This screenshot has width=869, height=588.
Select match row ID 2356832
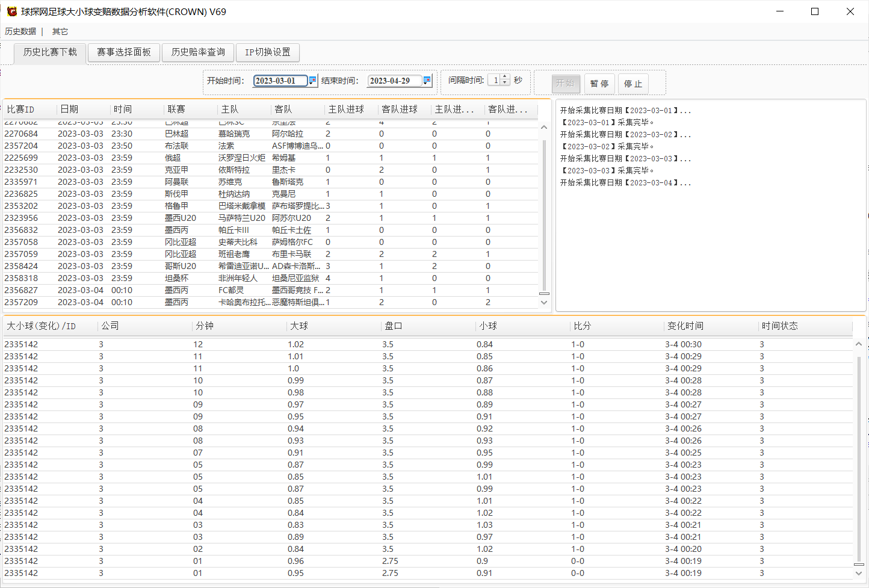click(x=270, y=230)
